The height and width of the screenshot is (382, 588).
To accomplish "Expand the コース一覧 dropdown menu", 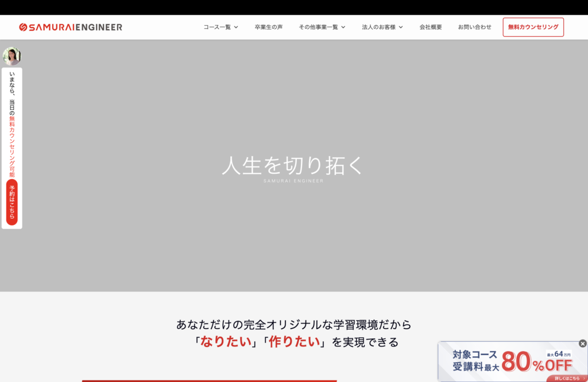I will tap(220, 27).
